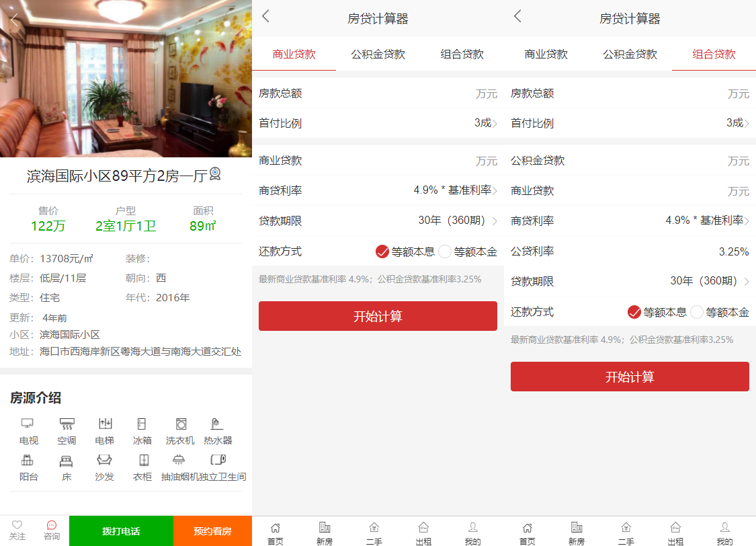The height and width of the screenshot is (546, 756).
Task: Switch to 公积金贷款 tab beside the active 商业贷款 tab
Action: point(378,54)
